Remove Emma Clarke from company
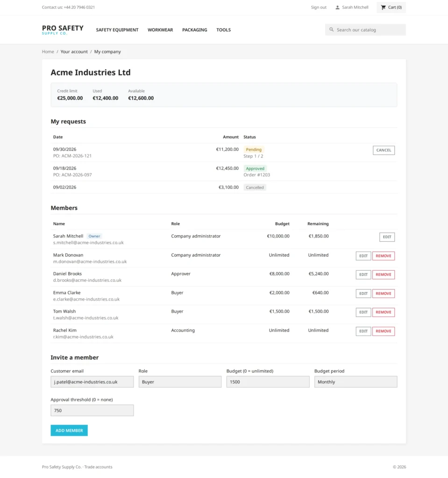This screenshot has width=448, height=478. coord(384,293)
